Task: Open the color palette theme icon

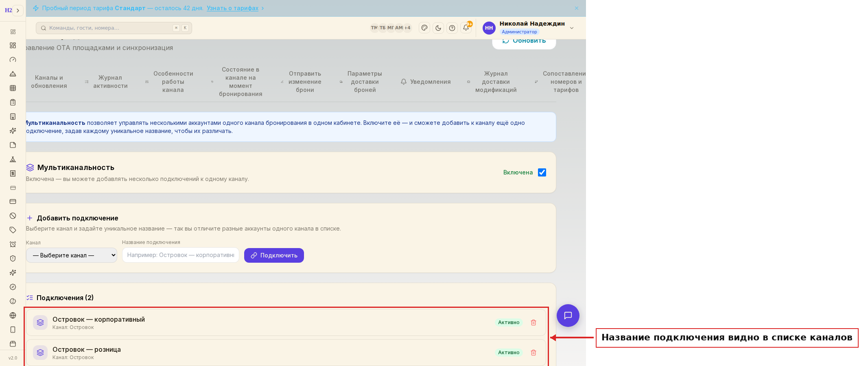Action: [424, 28]
